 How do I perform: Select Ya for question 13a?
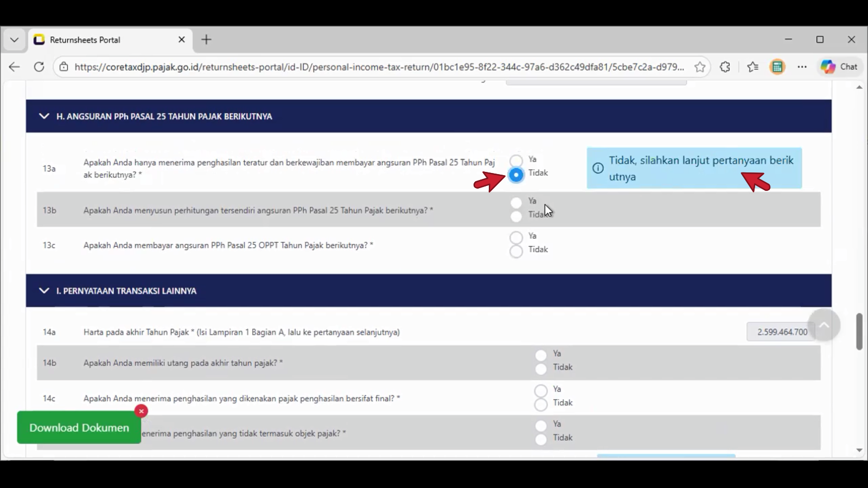tap(516, 160)
